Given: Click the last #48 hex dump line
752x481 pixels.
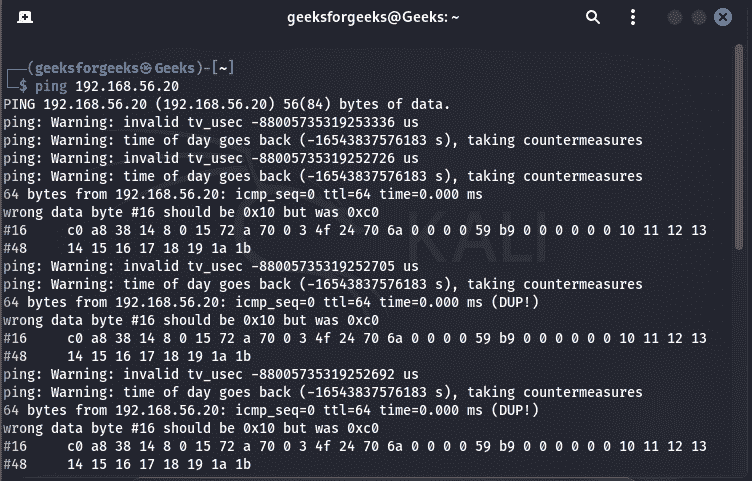Looking at the screenshot, I should click(127, 464).
